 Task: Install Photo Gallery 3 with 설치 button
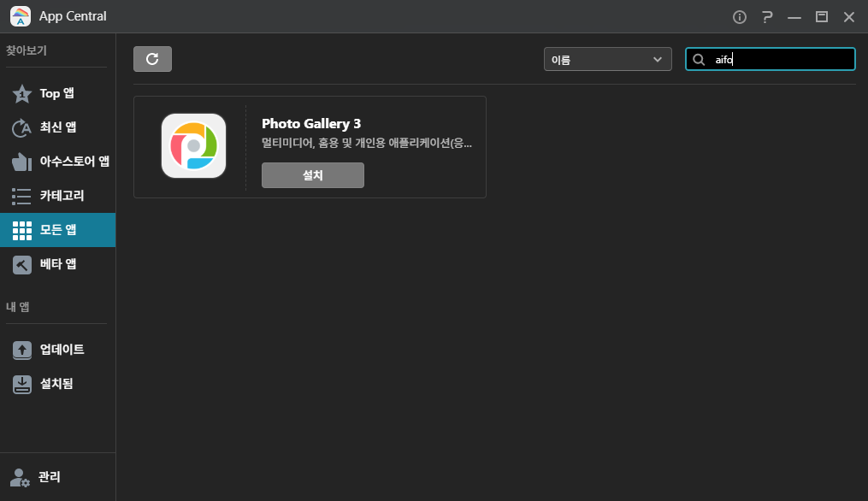click(313, 175)
